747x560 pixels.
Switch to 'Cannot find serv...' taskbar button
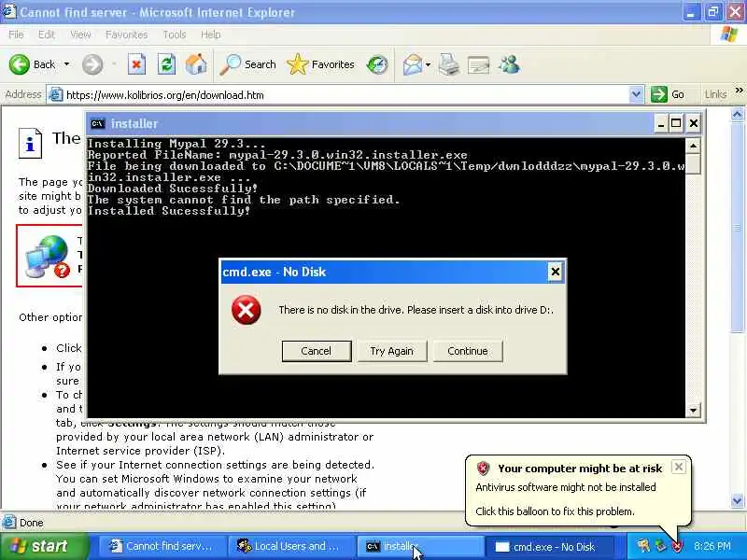(161, 546)
